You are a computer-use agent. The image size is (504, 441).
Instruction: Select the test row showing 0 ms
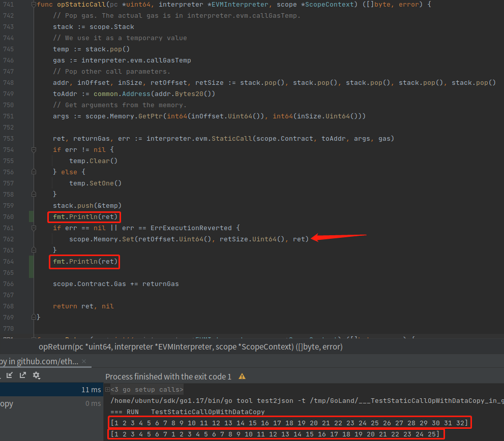click(51, 403)
